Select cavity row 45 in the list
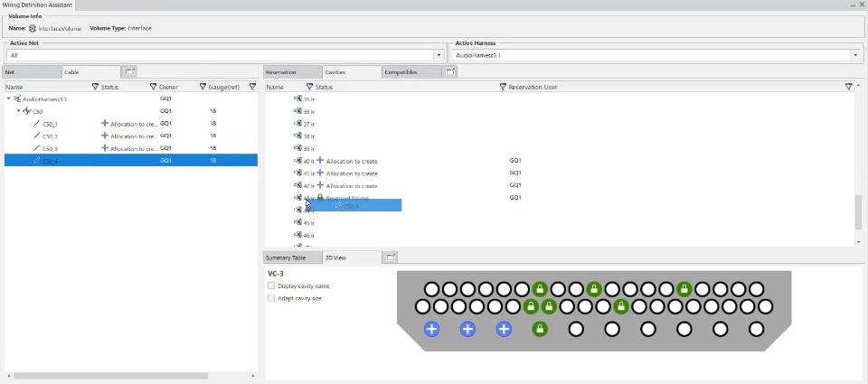868x384 pixels. point(560,223)
